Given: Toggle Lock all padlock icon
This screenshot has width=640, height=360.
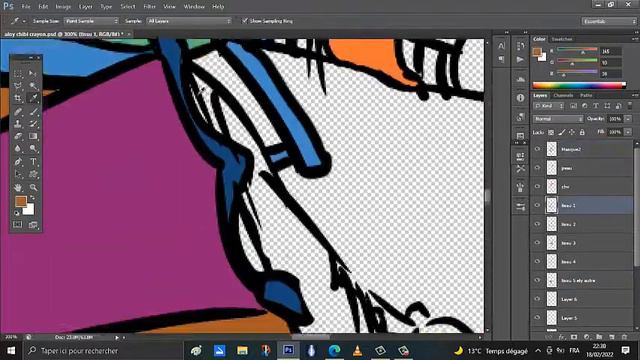Looking at the screenshot, I should 582,132.
